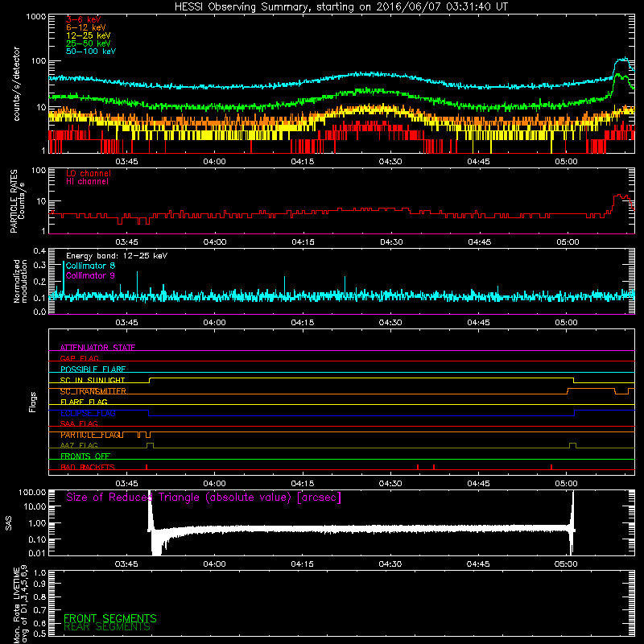The height and width of the screenshot is (644, 644).
Task: Click the FRONTS_OFF flag label
Action: pos(85,456)
